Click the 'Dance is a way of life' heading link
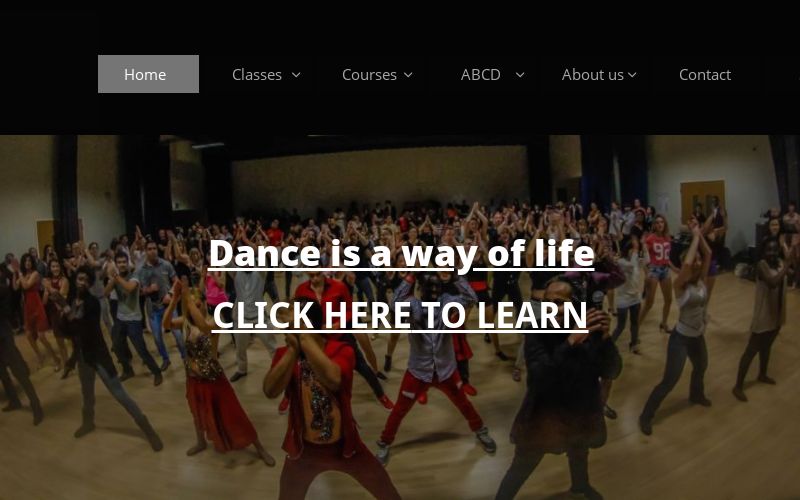This screenshot has height=500, width=800. (402, 253)
